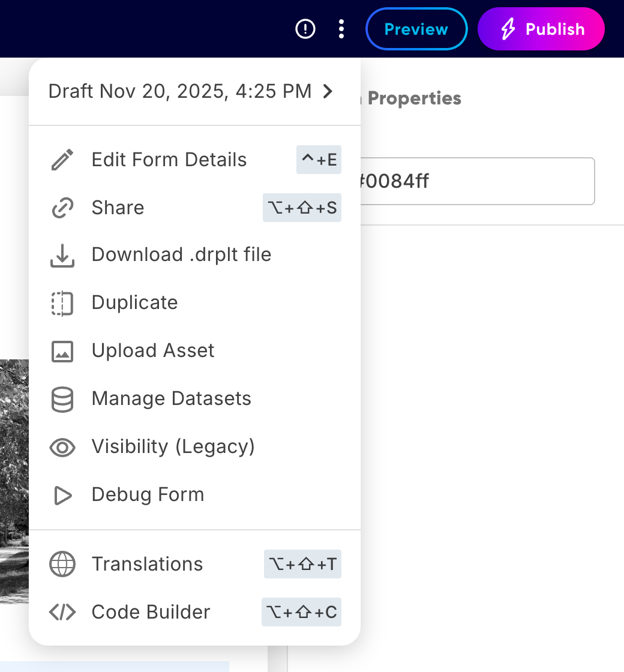Image resolution: width=624 pixels, height=672 pixels.
Task: Open the three-dot more options menu
Action: click(341, 29)
